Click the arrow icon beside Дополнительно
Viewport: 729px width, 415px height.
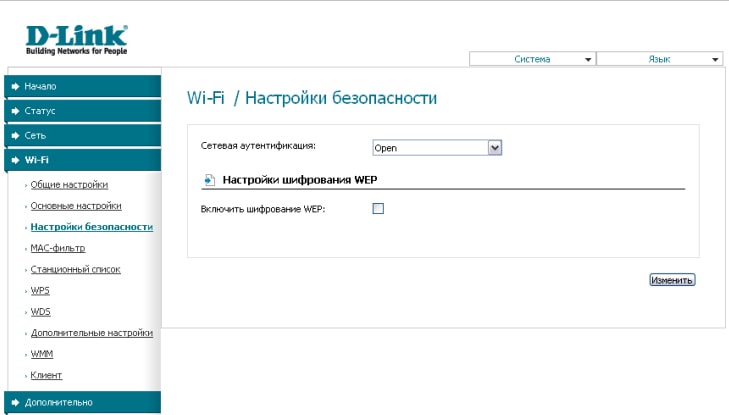click(x=16, y=402)
